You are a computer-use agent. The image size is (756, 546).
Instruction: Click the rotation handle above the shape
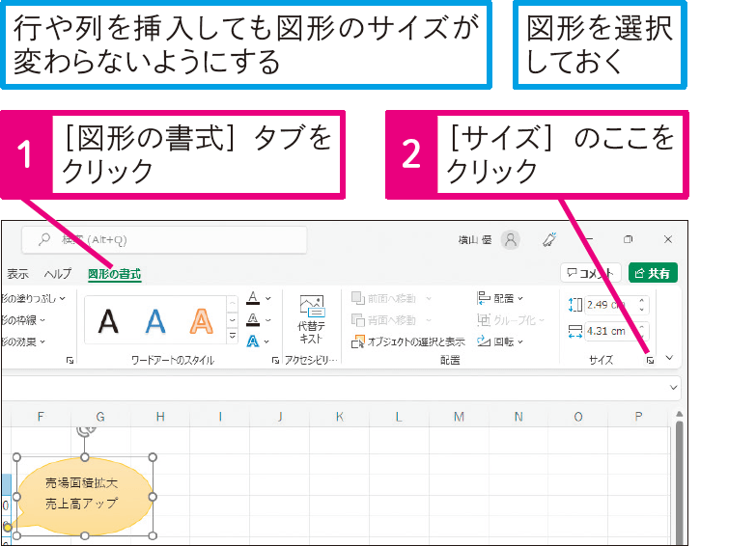(x=85, y=431)
